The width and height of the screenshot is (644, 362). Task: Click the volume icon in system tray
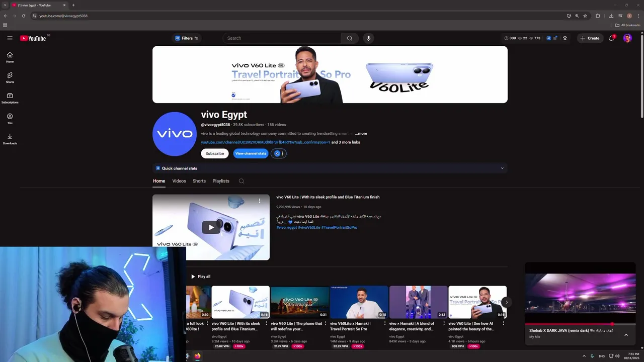pyautogui.click(x=617, y=356)
